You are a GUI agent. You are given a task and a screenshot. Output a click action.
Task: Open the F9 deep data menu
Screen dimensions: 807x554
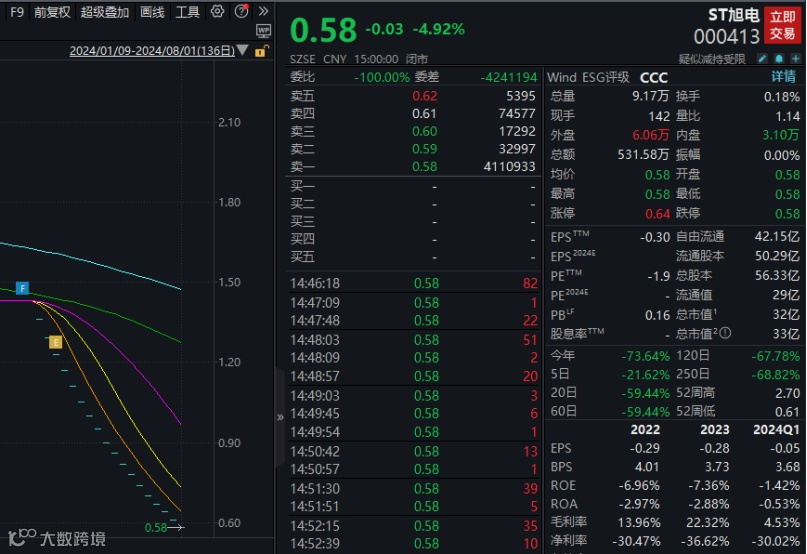tap(17, 12)
